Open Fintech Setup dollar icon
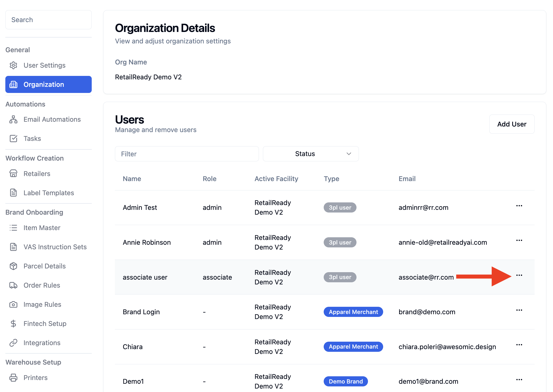Image resolution: width=553 pixels, height=392 pixels. [13, 324]
